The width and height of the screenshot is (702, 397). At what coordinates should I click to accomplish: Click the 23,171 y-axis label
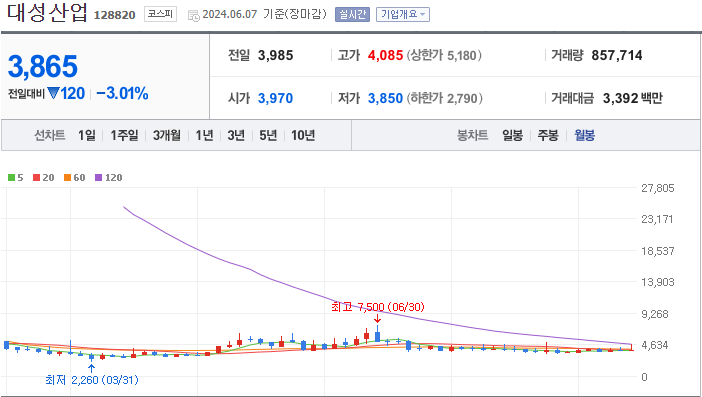(x=658, y=219)
